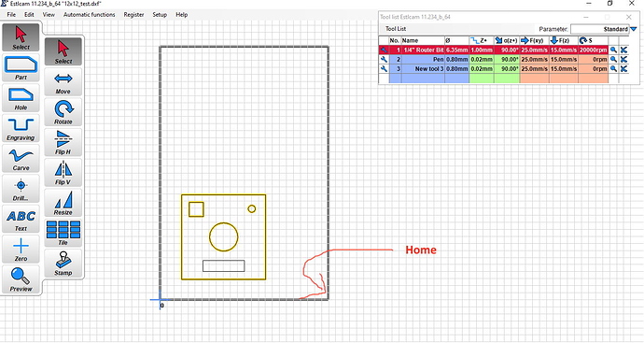Open the View menu
This screenshot has height=343, width=644.
(49, 14)
